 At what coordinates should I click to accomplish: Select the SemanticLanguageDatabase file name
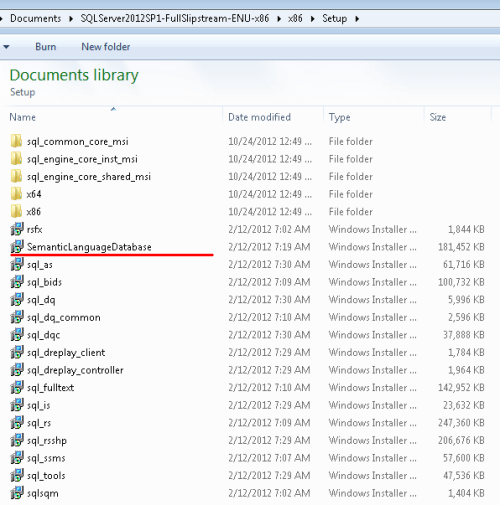[89, 247]
